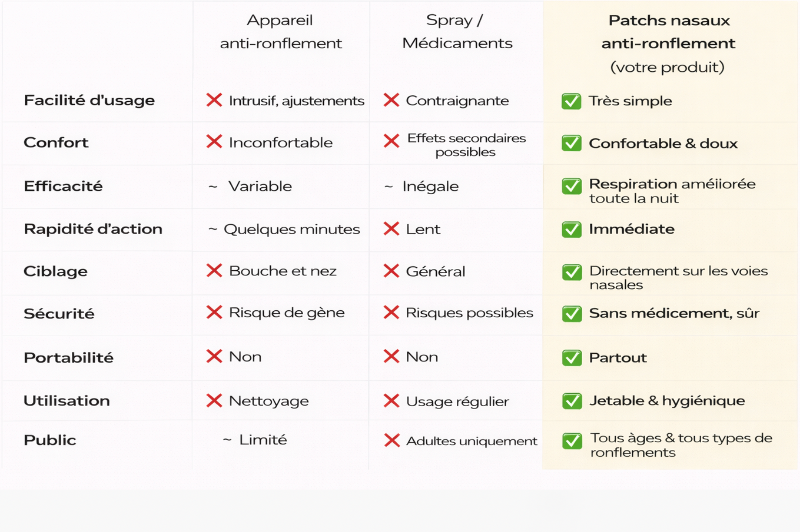Click the Sécurité row label
800x532 pixels.
point(59,314)
